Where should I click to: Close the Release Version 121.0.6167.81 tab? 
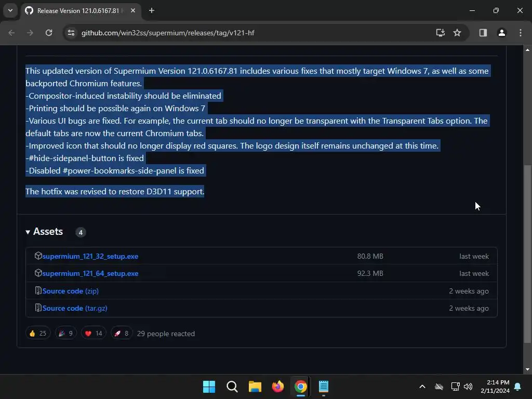tap(133, 10)
